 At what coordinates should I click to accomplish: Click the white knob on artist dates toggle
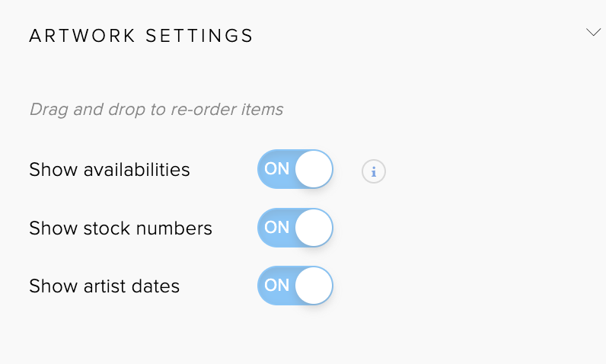pyautogui.click(x=314, y=286)
